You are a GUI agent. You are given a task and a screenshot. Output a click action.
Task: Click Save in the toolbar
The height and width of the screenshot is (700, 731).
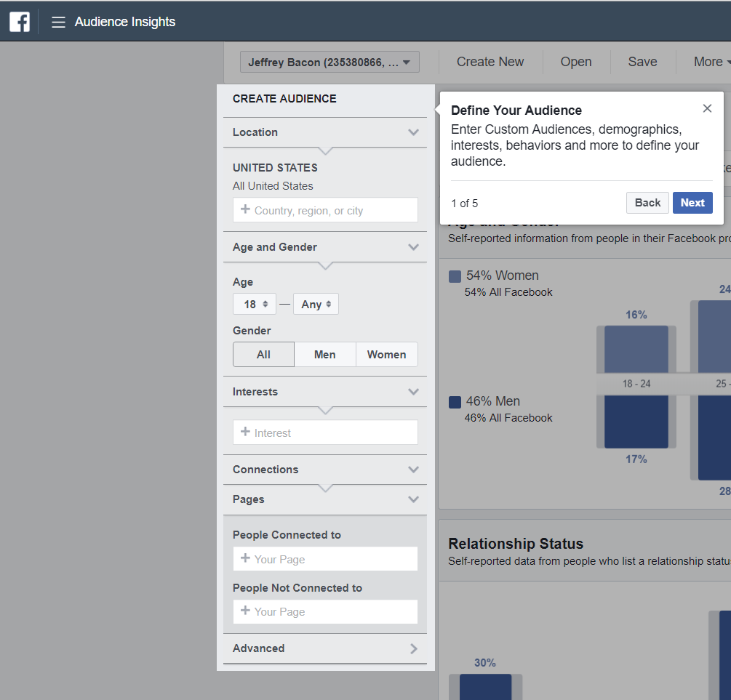[642, 62]
